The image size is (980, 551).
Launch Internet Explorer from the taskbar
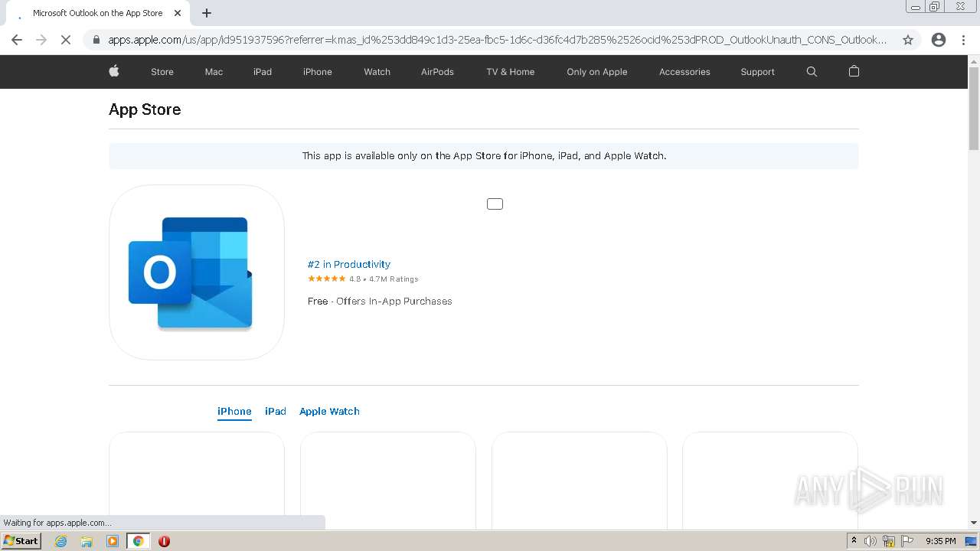61,541
